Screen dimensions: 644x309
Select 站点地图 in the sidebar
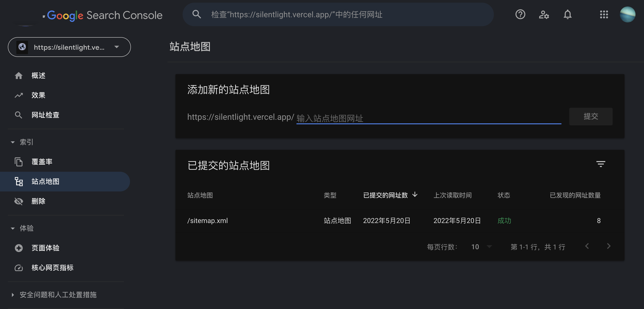pos(65,182)
